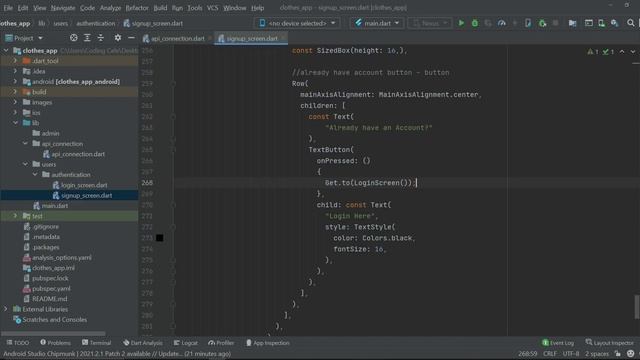
Task: Select api_connection.dart file in tree
Action: pyautogui.click(x=78, y=154)
